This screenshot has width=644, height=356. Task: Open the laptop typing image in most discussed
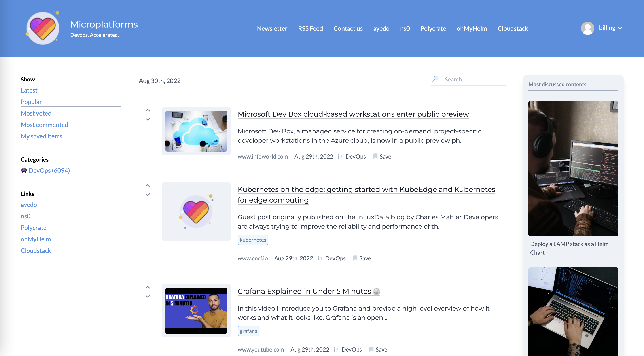pos(573,311)
